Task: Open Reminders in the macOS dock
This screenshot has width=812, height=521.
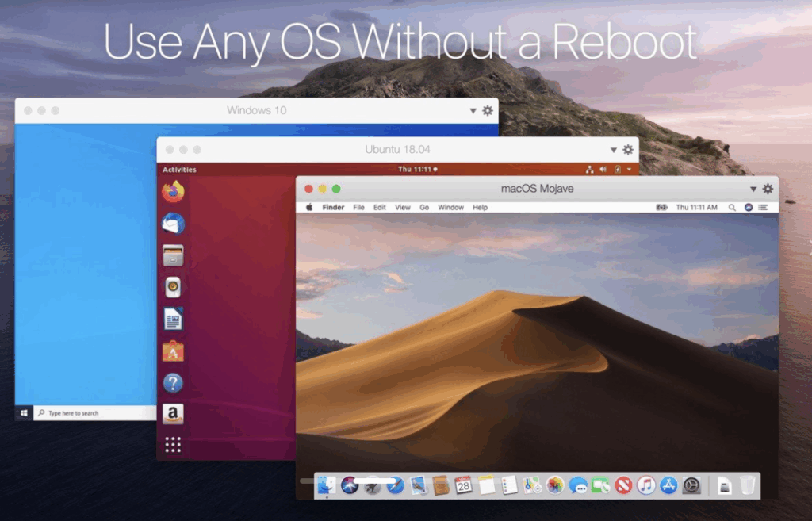Action: [x=509, y=486]
